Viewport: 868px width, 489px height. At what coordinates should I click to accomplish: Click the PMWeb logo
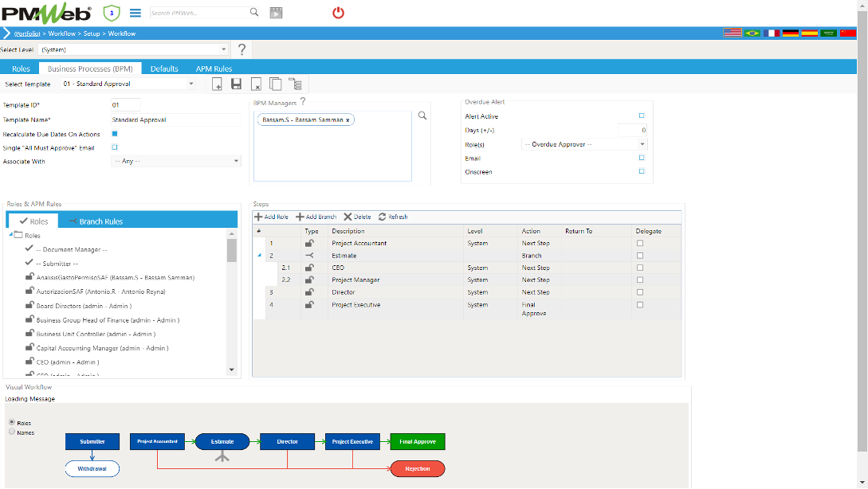point(46,13)
